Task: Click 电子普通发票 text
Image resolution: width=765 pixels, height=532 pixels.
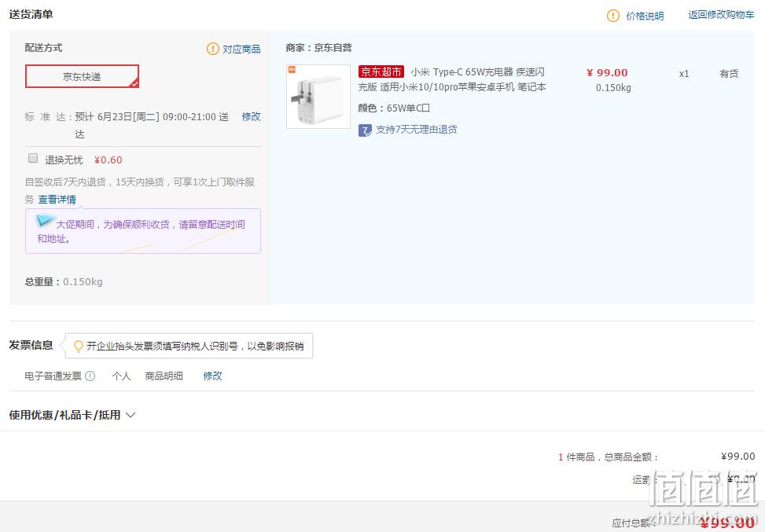Action: coord(53,376)
